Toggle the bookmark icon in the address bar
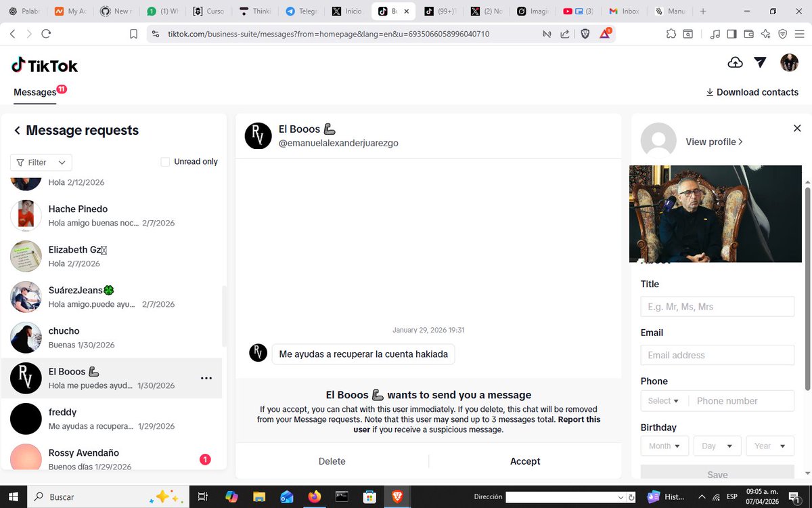The width and height of the screenshot is (812, 508). click(x=133, y=33)
